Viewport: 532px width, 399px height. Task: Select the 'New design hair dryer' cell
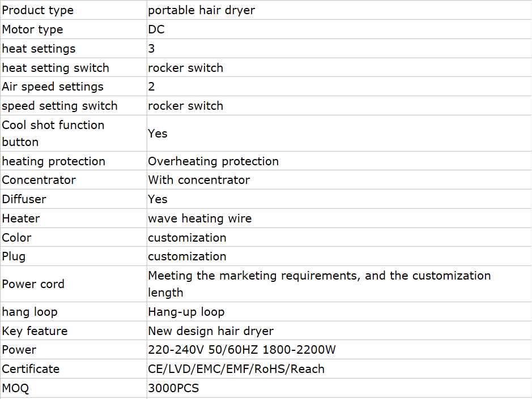tap(211, 331)
